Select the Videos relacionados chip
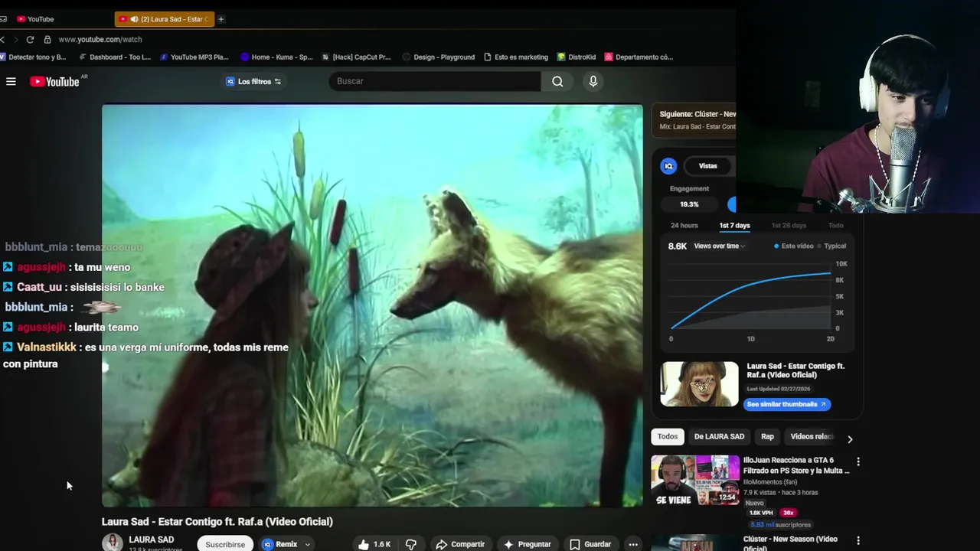This screenshot has width=980, height=551. pyautogui.click(x=812, y=437)
